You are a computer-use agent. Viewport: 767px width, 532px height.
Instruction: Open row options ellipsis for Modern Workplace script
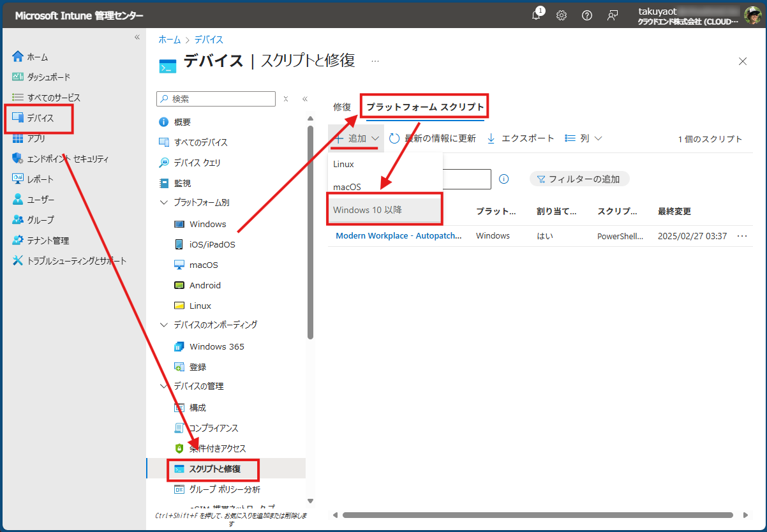point(741,236)
